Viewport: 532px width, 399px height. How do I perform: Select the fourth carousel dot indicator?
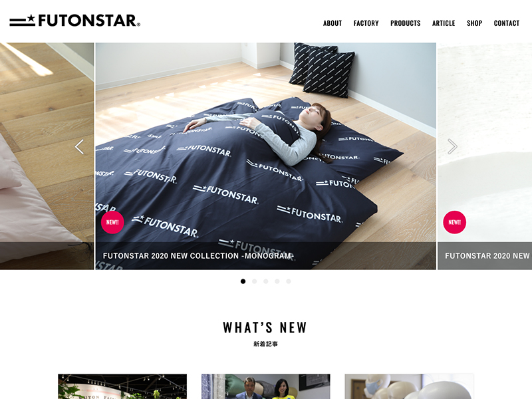tap(277, 281)
